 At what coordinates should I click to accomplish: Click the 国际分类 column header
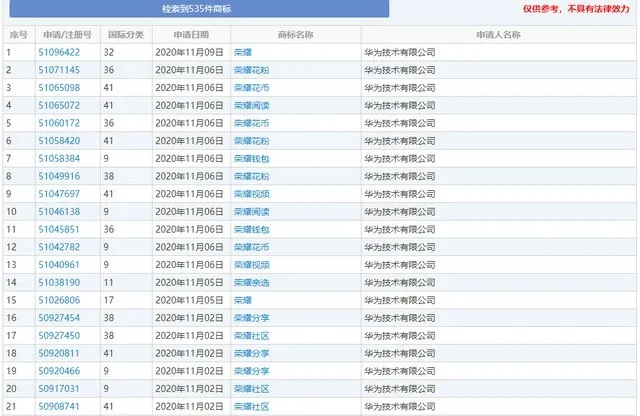[125, 35]
